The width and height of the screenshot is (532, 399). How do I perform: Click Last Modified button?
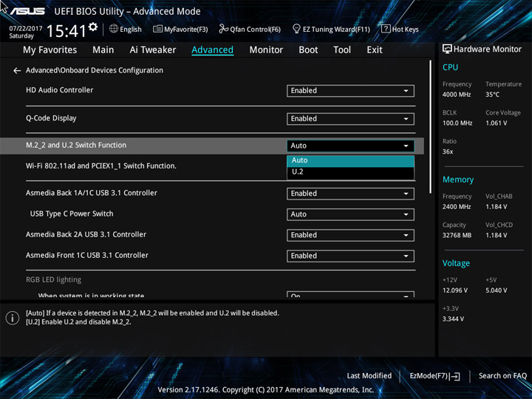(369, 376)
